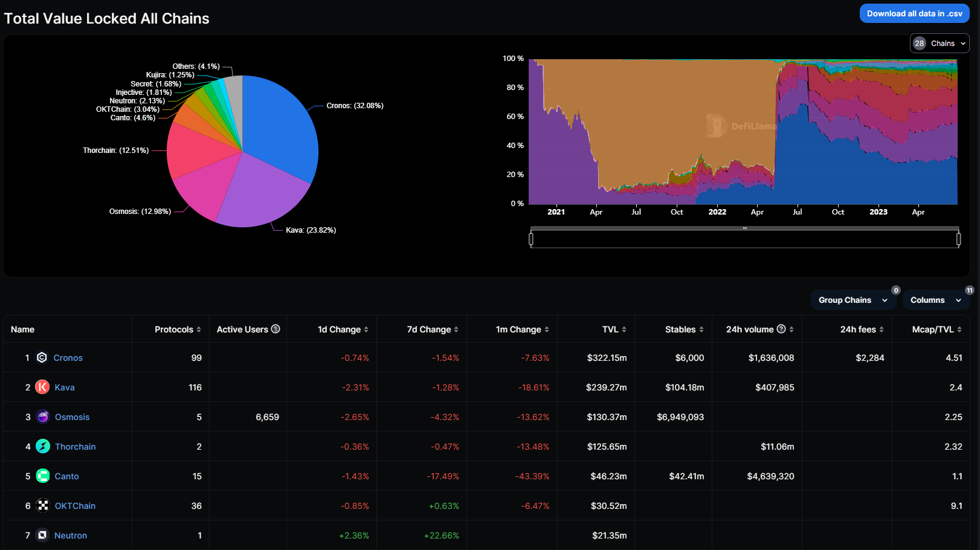Sort by Mcap/TVL column header
This screenshot has height=550, width=980.
coord(937,329)
